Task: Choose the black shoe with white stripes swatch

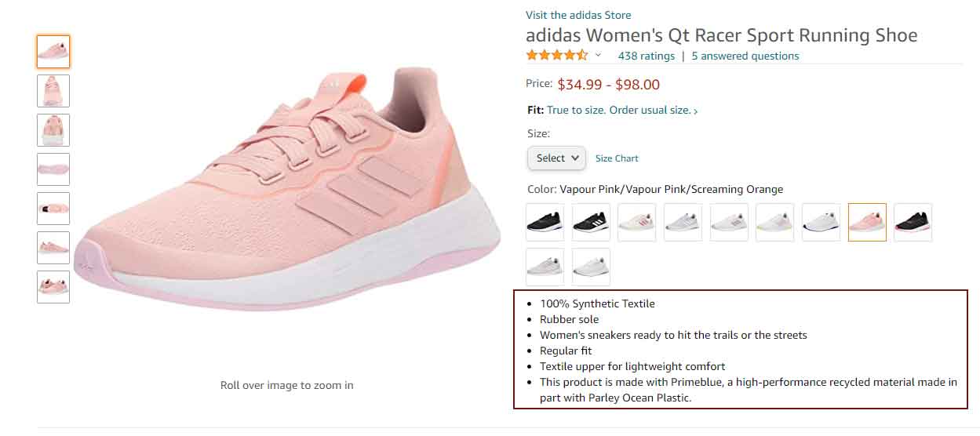Action: tap(591, 222)
